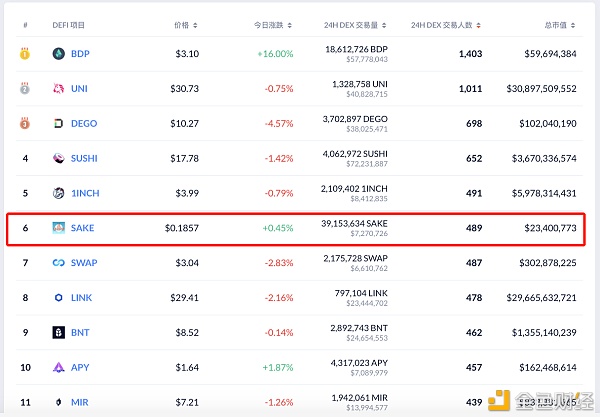Open the SUSHI project link

tap(84, 158)
